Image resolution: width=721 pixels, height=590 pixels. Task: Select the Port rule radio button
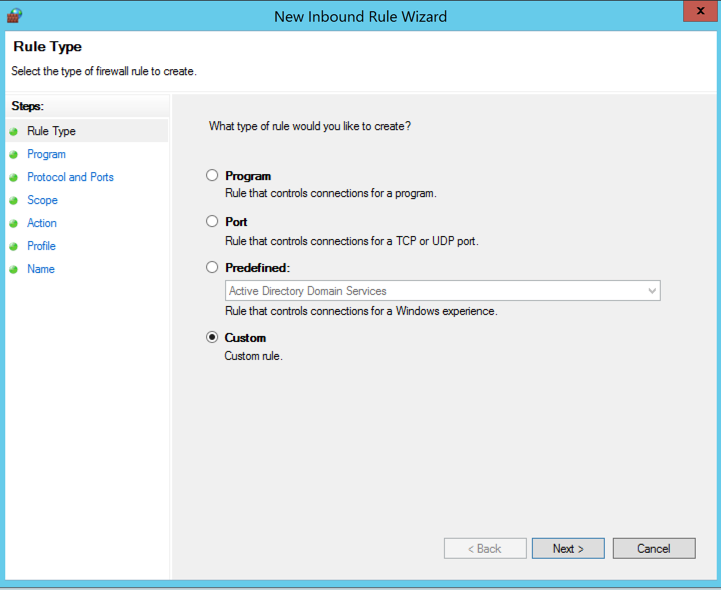point(212,221)
